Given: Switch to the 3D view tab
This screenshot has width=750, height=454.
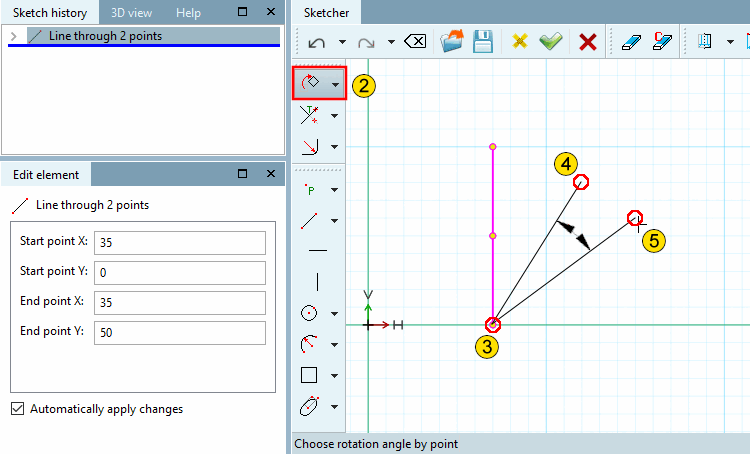Looking at the screenshot, I should (x=132, y=13).
